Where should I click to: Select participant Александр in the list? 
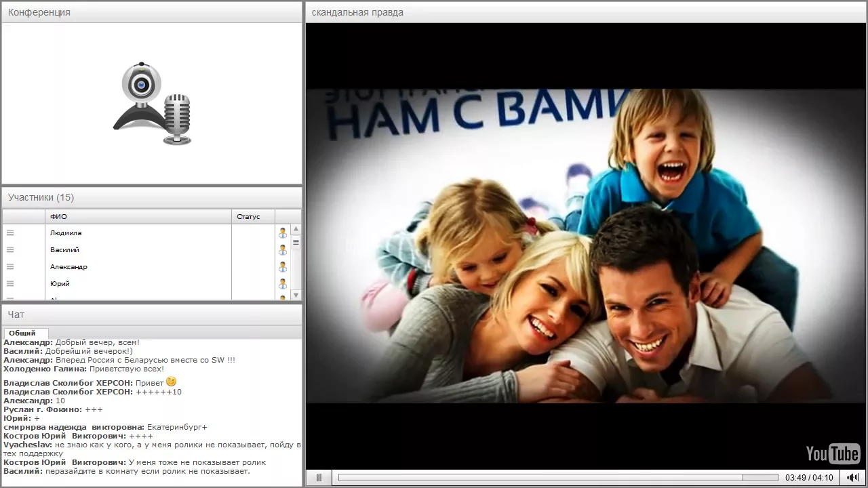coord(68,266)
